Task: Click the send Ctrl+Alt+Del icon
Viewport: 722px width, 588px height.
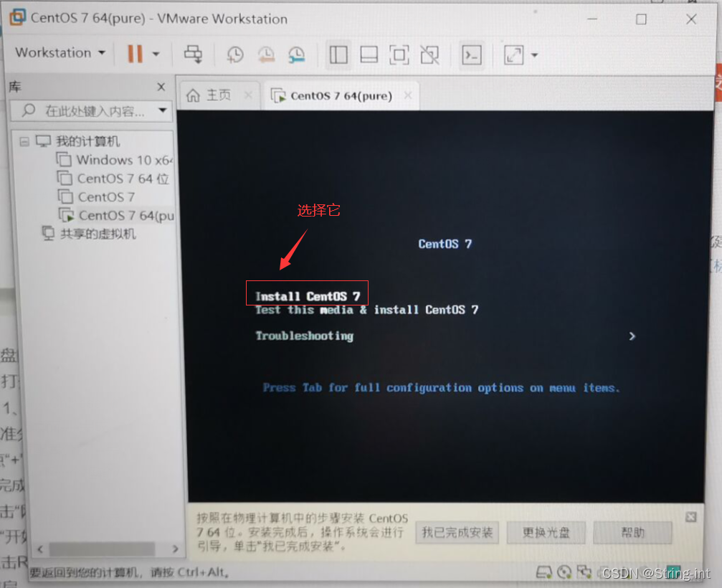Action: (193, 54)
